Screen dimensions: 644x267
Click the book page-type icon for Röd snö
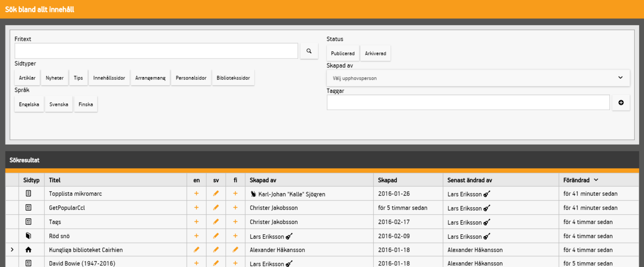click(28, 236)
